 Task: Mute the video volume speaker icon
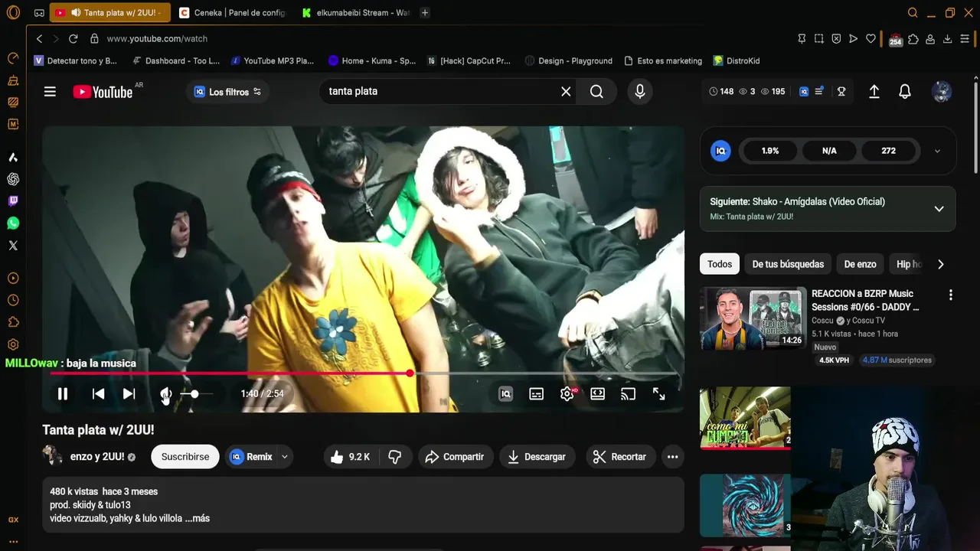165,394
